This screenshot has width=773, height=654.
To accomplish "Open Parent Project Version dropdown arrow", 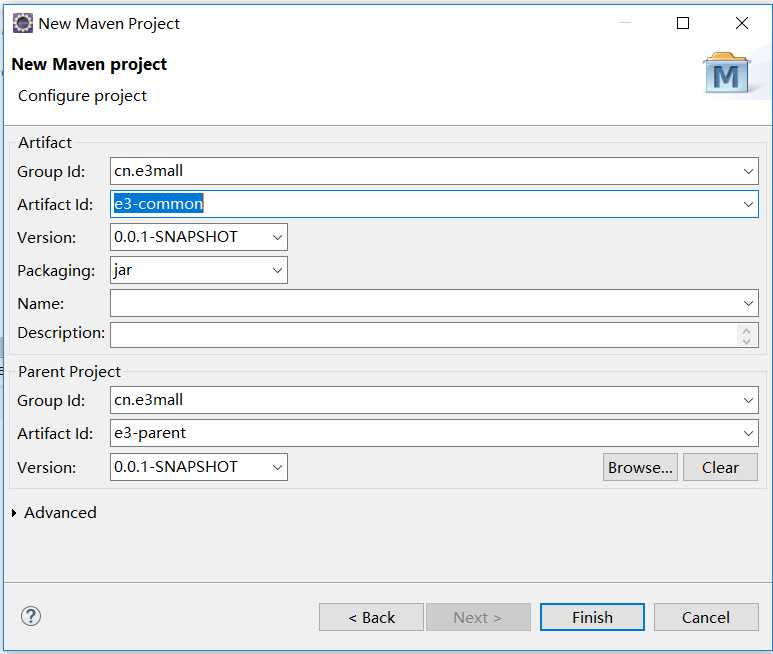I will point(277,467).
